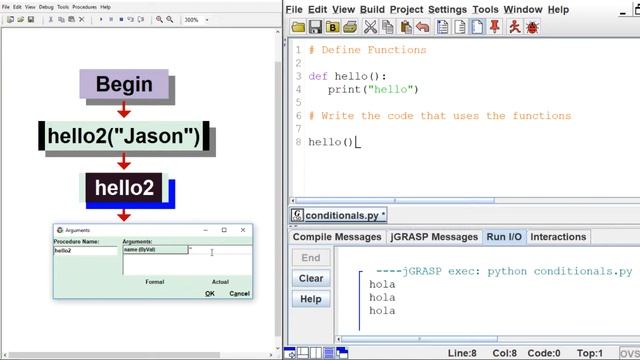
Task: Select the hello2("Jason") call block
Action: tap(124, 136)
